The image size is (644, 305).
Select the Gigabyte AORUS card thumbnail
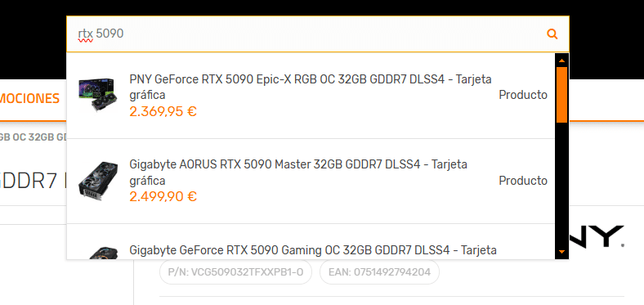(x=98, y=181)
